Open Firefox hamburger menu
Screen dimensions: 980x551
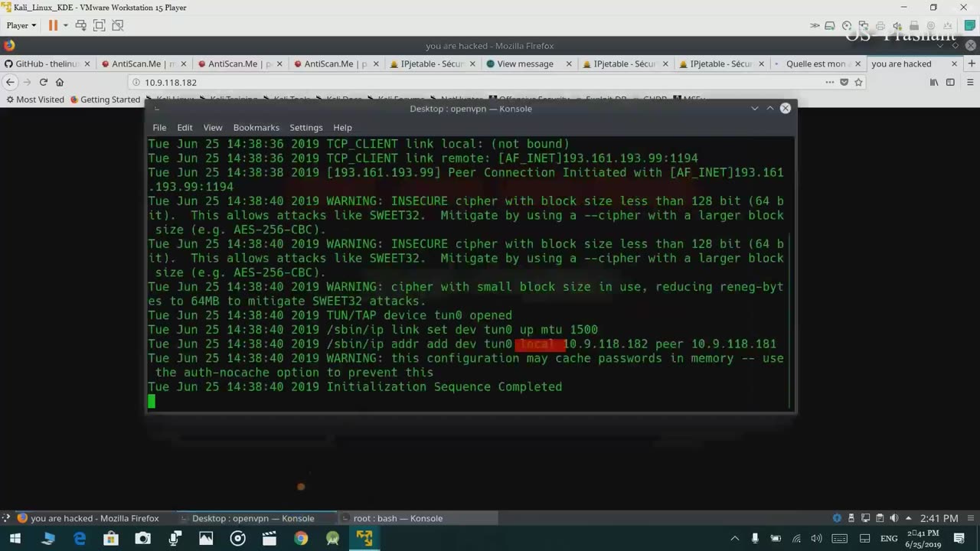(x=970, y=82)
